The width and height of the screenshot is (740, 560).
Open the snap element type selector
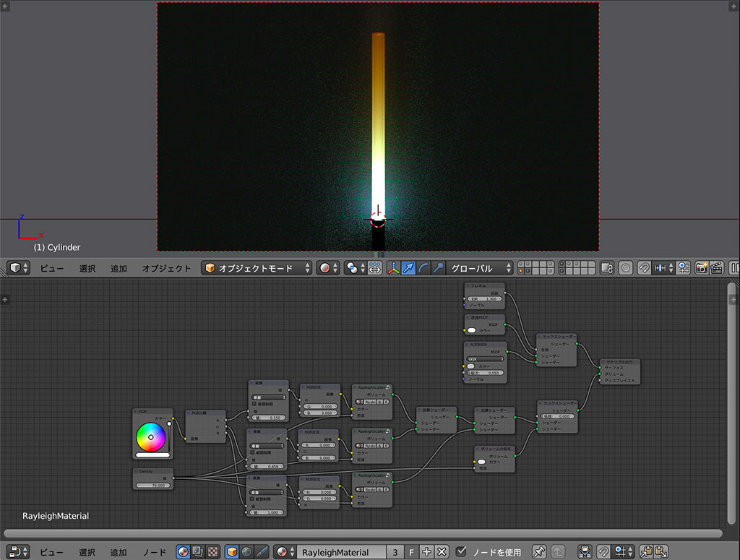tap(663, 268)
